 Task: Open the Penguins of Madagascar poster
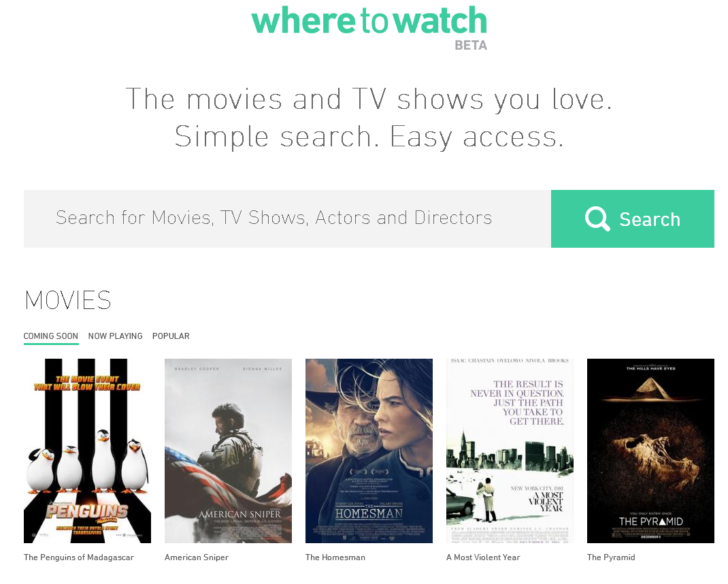click(x=87, y=451)
